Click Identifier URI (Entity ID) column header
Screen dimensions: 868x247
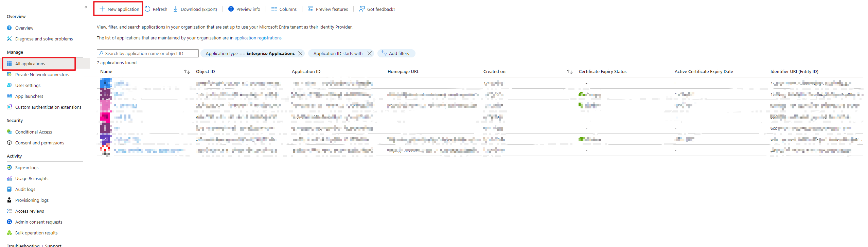click(x=794, y=72)
